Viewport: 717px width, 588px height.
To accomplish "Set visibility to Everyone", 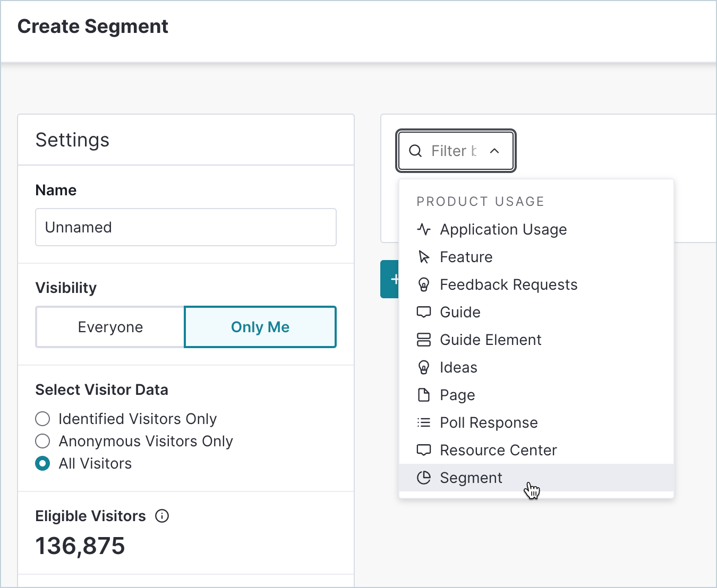I will click(x=110, y=327).
